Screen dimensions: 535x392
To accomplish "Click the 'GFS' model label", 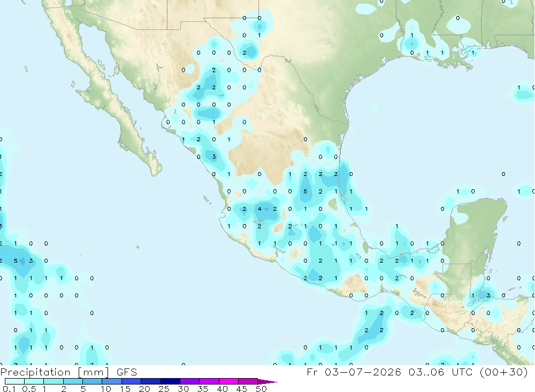I will pyautogui.click(x=127, y=372).
